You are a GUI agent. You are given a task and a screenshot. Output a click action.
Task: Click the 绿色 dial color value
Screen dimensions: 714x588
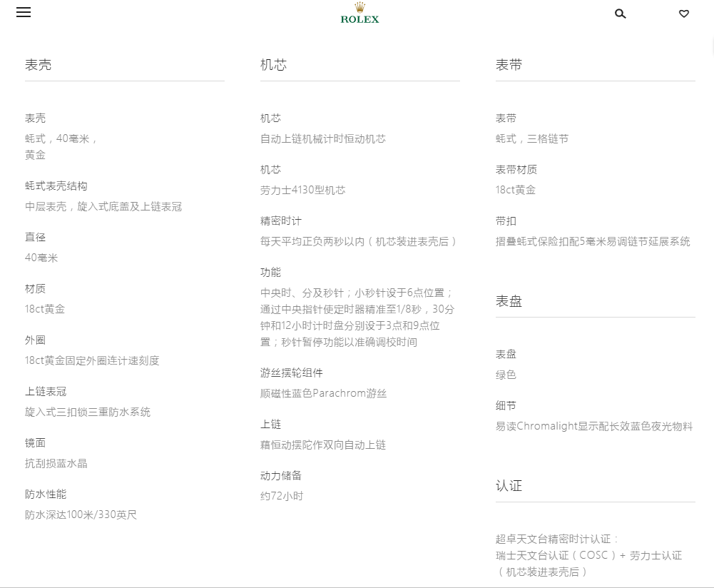click(x=506, y=375)
